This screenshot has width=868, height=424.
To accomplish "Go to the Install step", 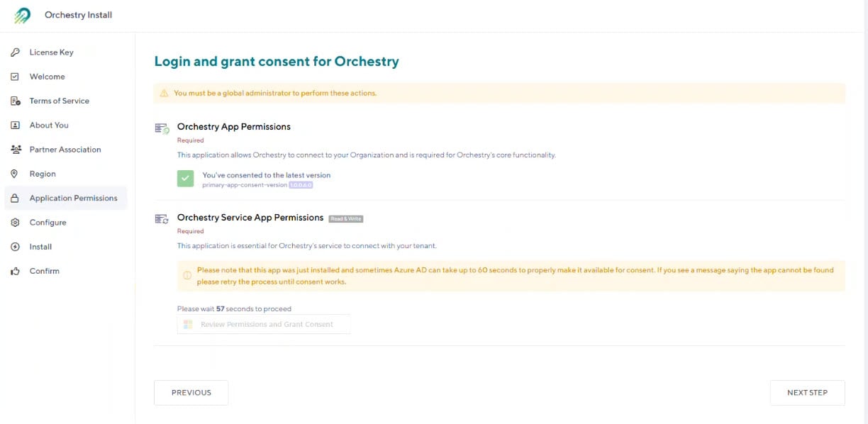I will point(66,247).
